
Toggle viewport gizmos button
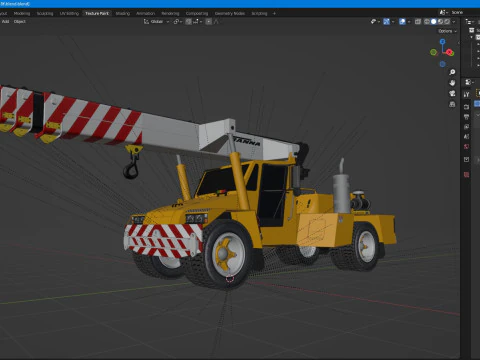pyautogui.click(x=386, y=22)
